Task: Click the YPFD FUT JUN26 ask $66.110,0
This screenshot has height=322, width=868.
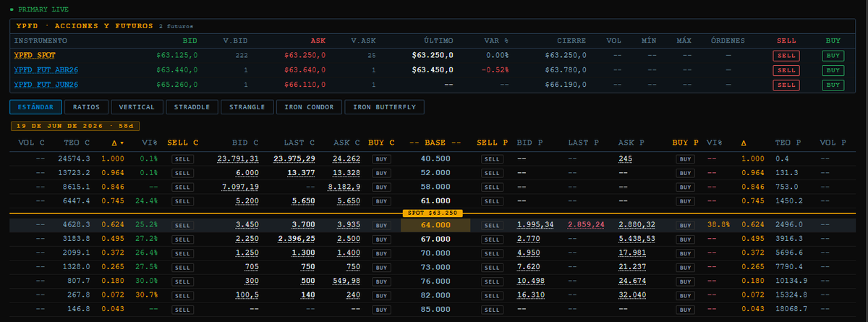Action: click(305, 85)
